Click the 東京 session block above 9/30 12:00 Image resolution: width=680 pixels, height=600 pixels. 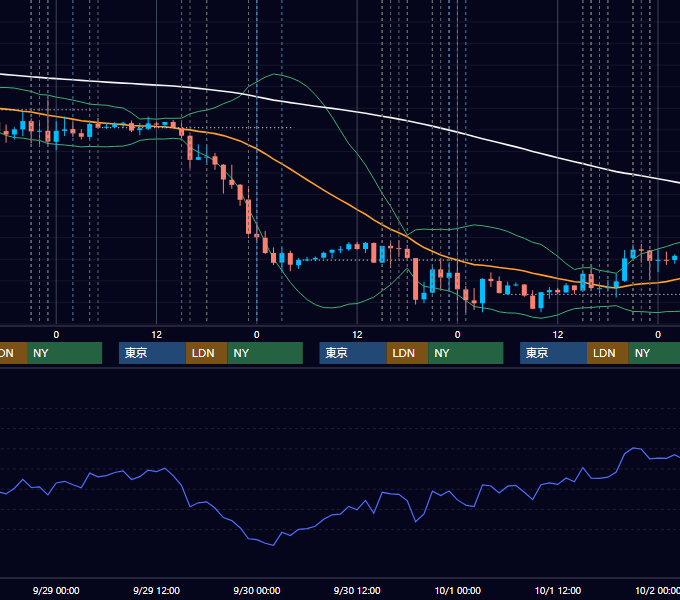353,353
